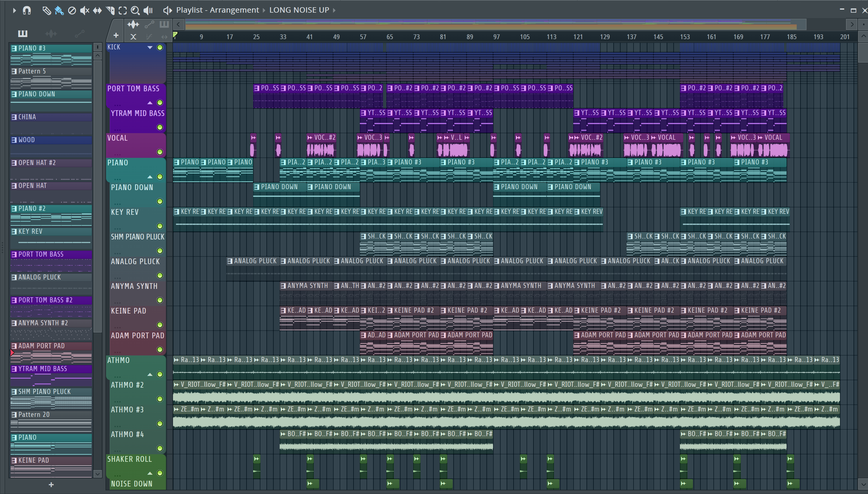Viewport: 868px width, 494px height.
Task: Select the marquee Select tool
Action: click(123, 11)
